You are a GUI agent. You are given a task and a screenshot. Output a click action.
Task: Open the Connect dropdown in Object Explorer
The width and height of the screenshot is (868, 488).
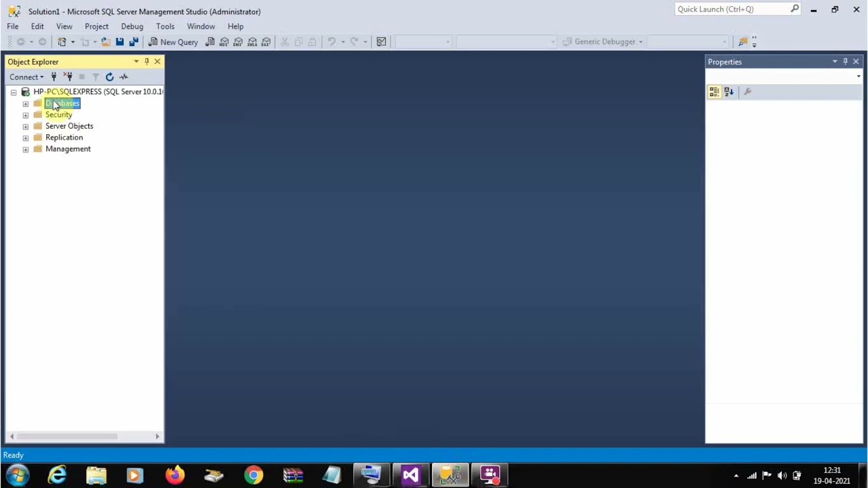(26, 77)
